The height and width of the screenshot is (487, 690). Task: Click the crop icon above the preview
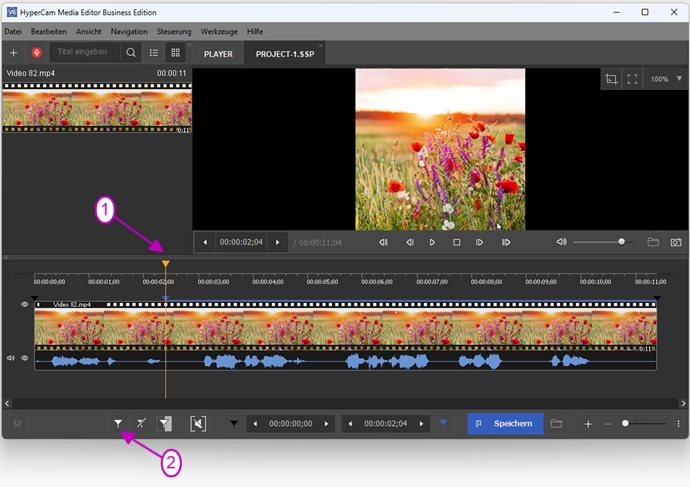click(x=611, y=79)
